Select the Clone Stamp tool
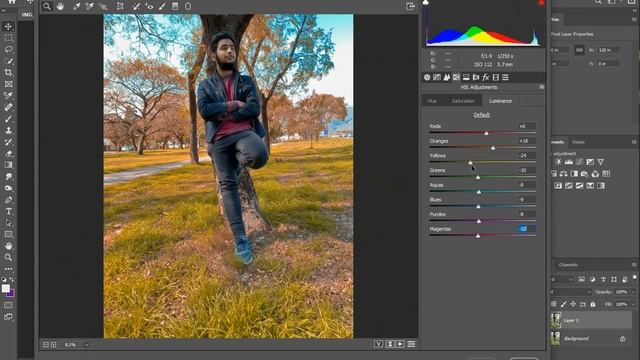 coord(8,131)
